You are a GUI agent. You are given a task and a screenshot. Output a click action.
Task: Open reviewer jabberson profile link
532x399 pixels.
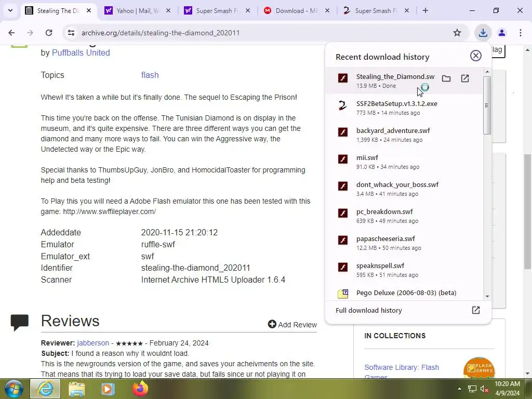click(93, 343)
